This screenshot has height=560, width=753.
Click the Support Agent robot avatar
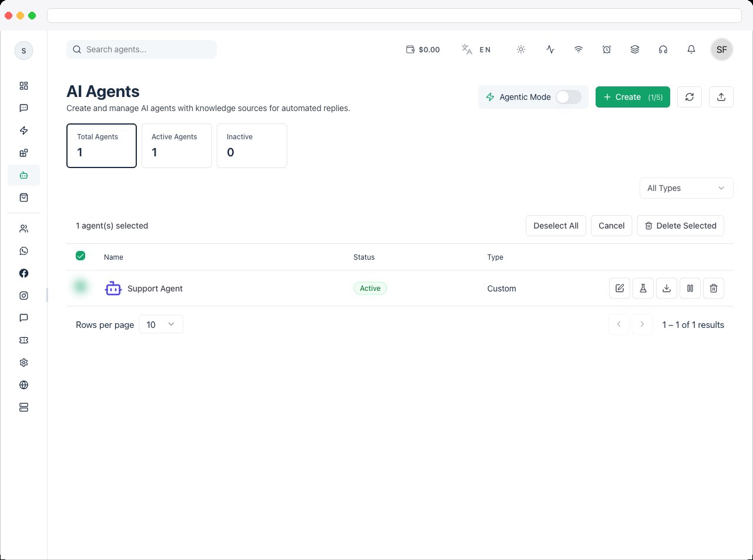pos(113,288)
